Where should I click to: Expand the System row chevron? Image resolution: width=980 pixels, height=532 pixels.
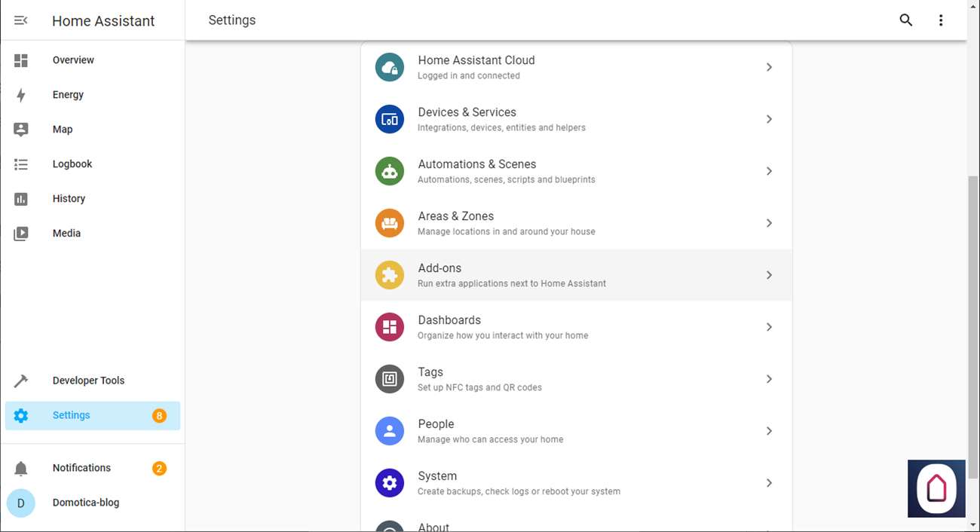[769, 483]
